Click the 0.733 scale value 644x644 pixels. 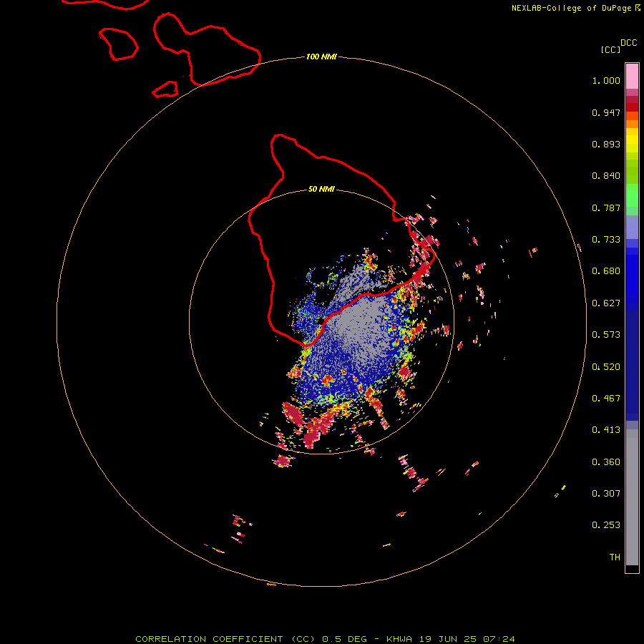click(606, 240)
